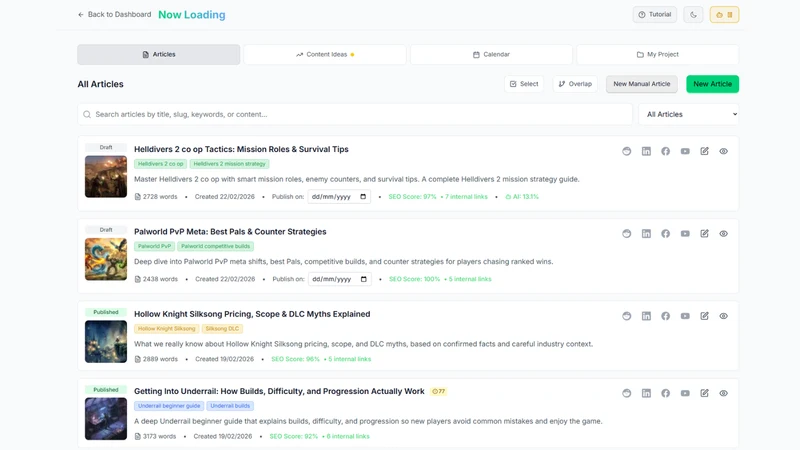Open the Palworld PvP publish date calendar
Image resolution: width=800 pixels, height=450 pixels.
tap(363, 279)
